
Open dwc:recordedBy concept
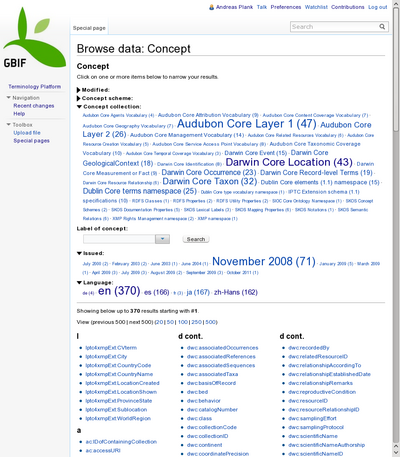[x=309, y=348]
